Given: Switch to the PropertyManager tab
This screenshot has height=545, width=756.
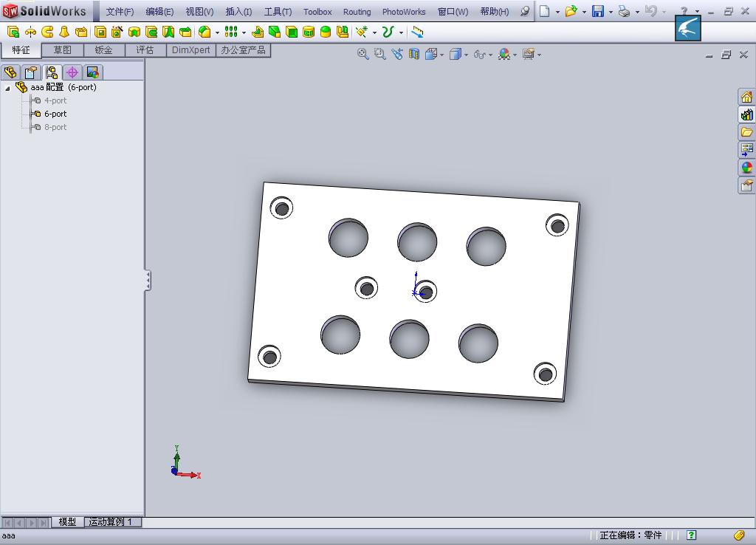Looking at the screenshot, I should (x=31, y=72).
